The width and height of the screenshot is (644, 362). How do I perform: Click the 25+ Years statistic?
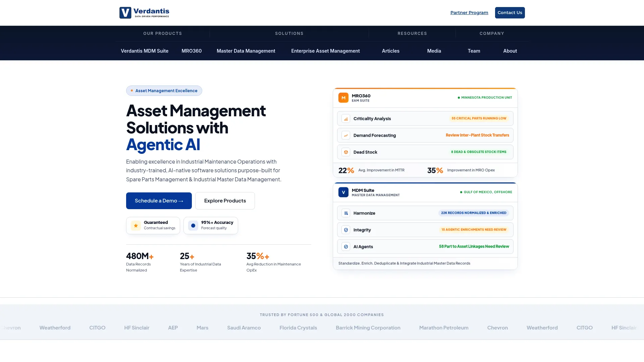click(200, 262)
